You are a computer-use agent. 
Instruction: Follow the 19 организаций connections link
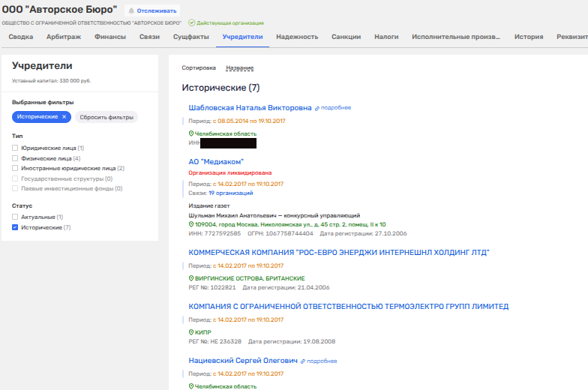pyautogui.click(x=237, y=192)
